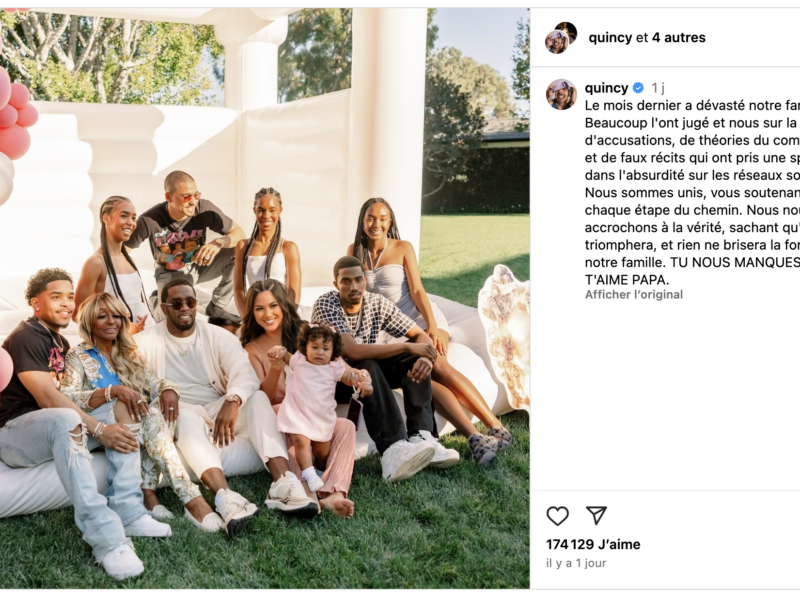This screenshot has width=800, height=600.
Task: Click the caption line starting "Le mois dernier"
Action: [692, 106]
